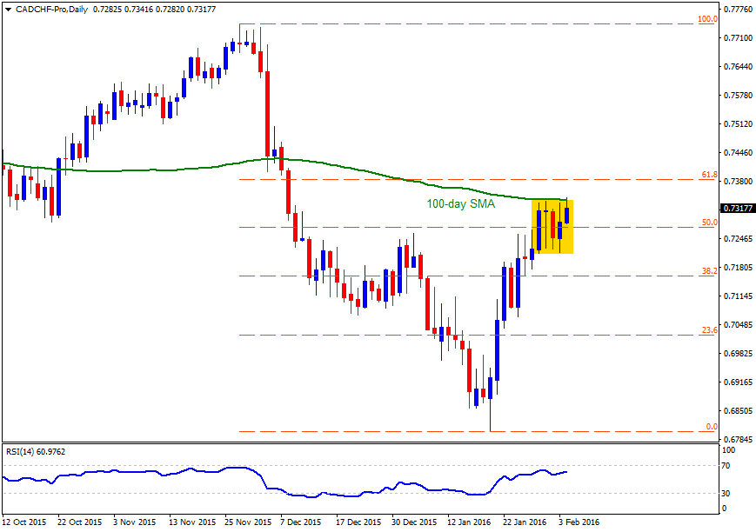The width and height of the screenshot is (756, 532).
Task: Click the 0.72465 price axis value
Action: [738, 238]
